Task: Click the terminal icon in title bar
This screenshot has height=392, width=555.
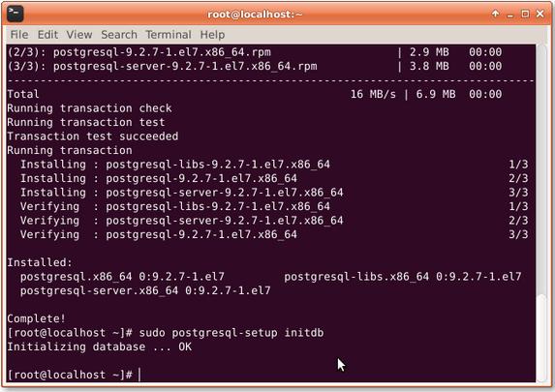Action: point(15,14)
